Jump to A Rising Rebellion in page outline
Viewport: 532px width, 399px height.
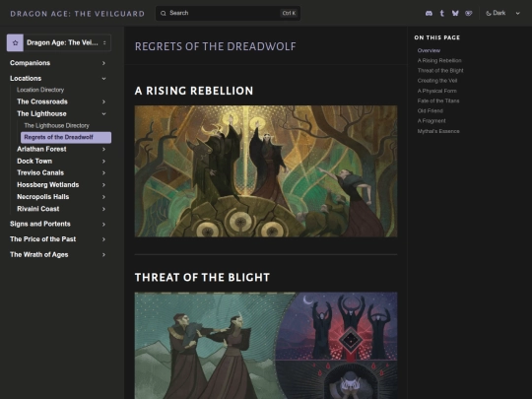[439, 61]
